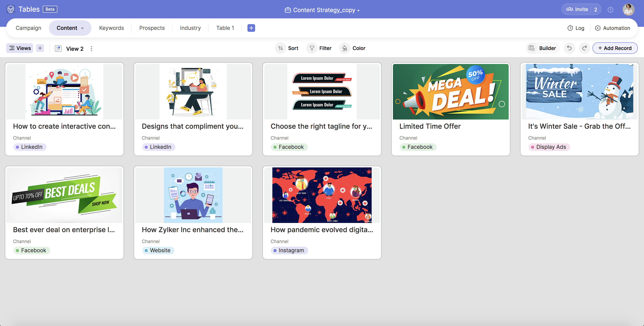Open the user profile avatar
Viewport: 644px width, 326px height.
point(628,10)
